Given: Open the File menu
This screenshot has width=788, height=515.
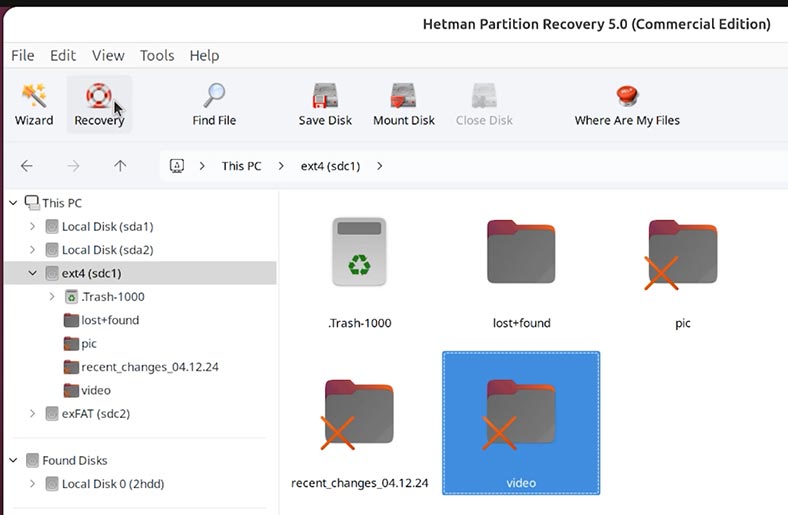Looking at the screenshot, I should tap(23, 55).
